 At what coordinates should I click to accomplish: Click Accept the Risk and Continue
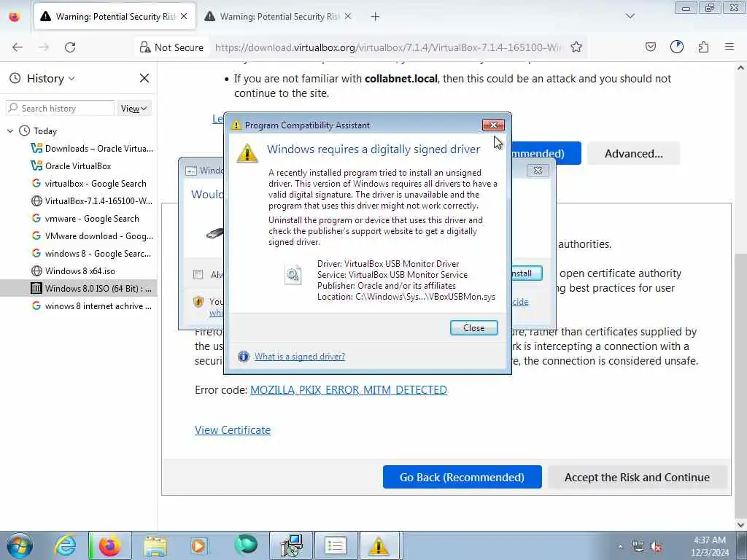[637, 477]
